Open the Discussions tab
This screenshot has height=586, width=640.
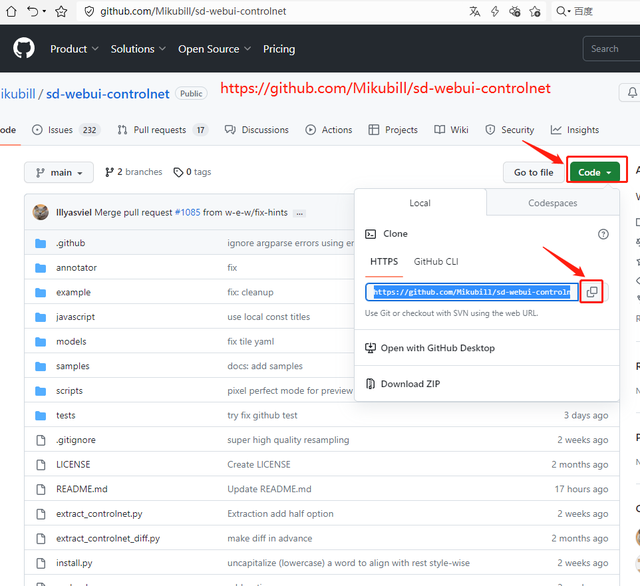257,130
